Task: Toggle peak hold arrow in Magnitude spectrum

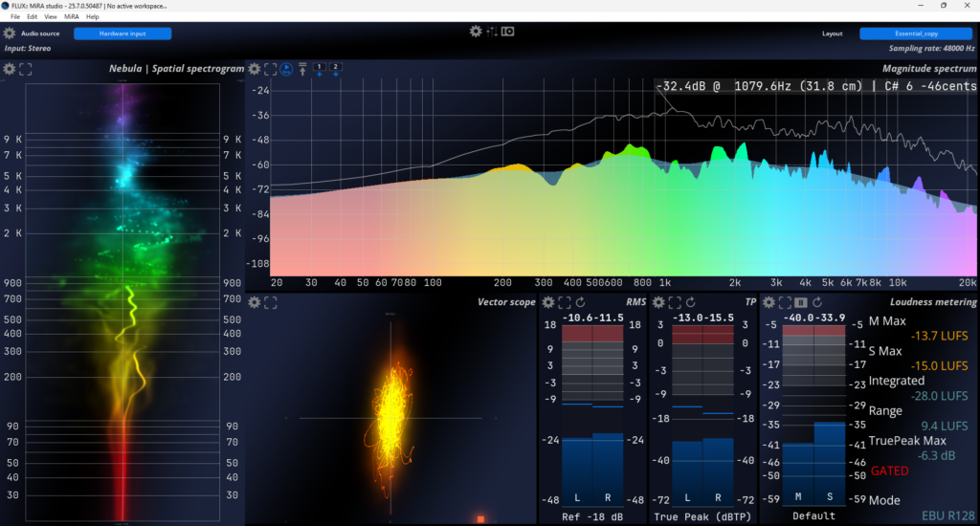Action: [302, 69]
